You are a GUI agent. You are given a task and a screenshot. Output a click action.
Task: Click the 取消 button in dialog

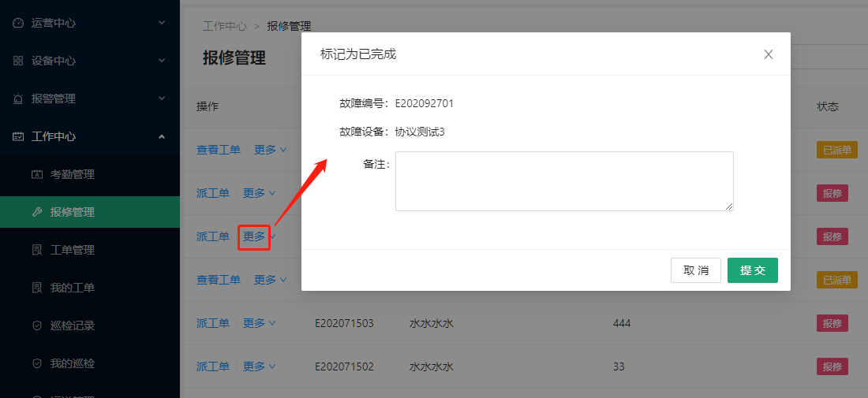[x=695, y=270]
